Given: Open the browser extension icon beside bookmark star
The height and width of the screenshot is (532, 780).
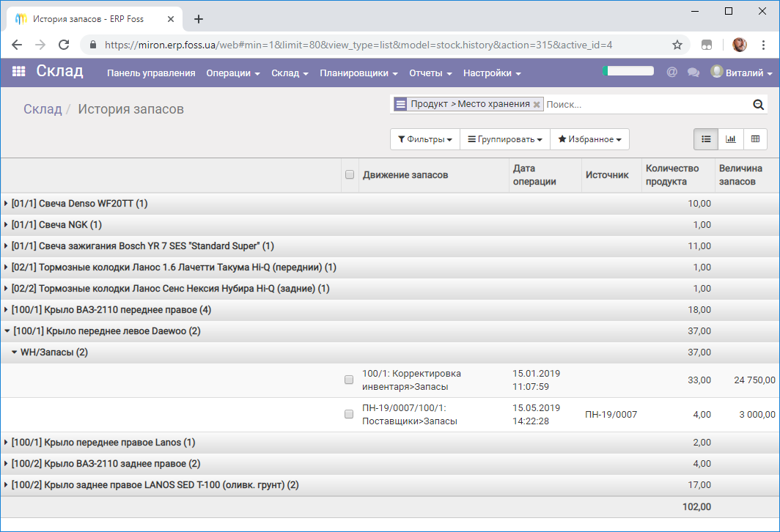Looking at the screenshot, I should pos(707,45).
